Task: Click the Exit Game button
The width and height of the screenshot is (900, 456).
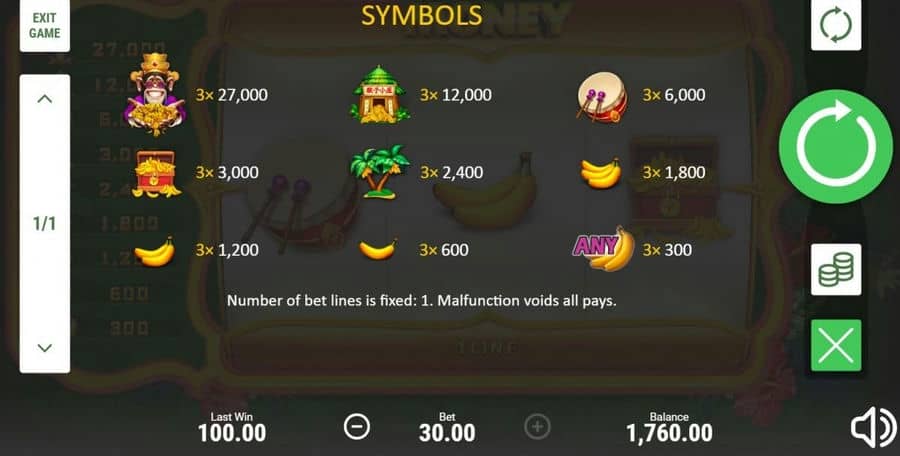Action: pos(45,26)
